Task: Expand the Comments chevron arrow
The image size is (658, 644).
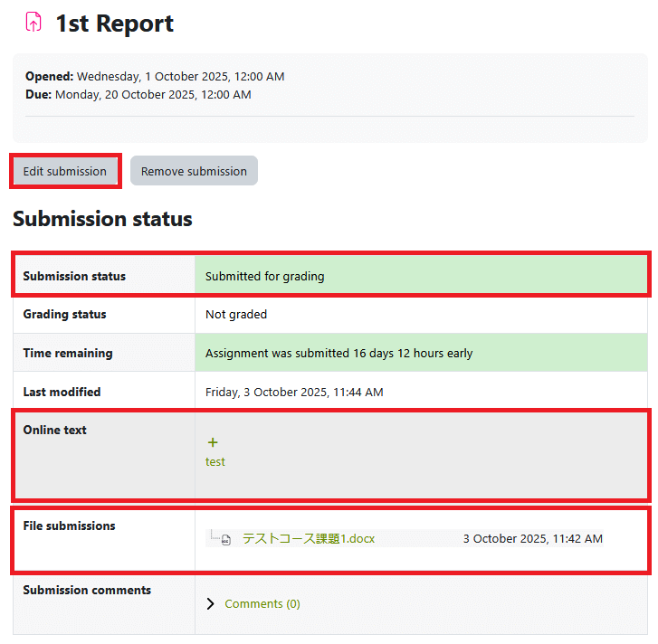Action: click(211, 603)
